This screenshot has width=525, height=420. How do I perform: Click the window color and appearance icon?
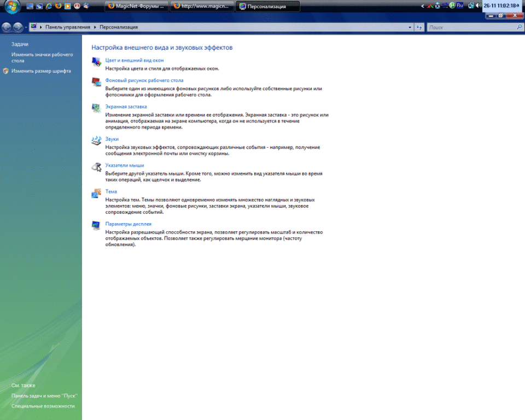click(96, 62)
